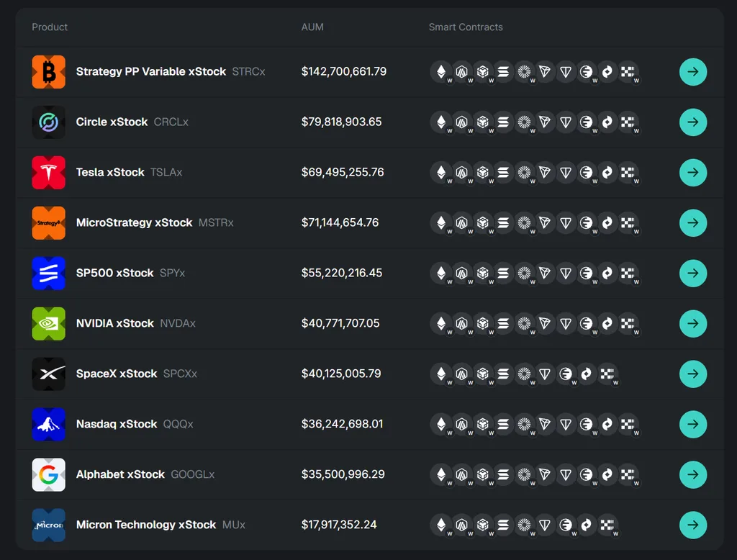
Task: Click the Tron icon in the Nasdaq xStock row
Action: coord(544,424)
